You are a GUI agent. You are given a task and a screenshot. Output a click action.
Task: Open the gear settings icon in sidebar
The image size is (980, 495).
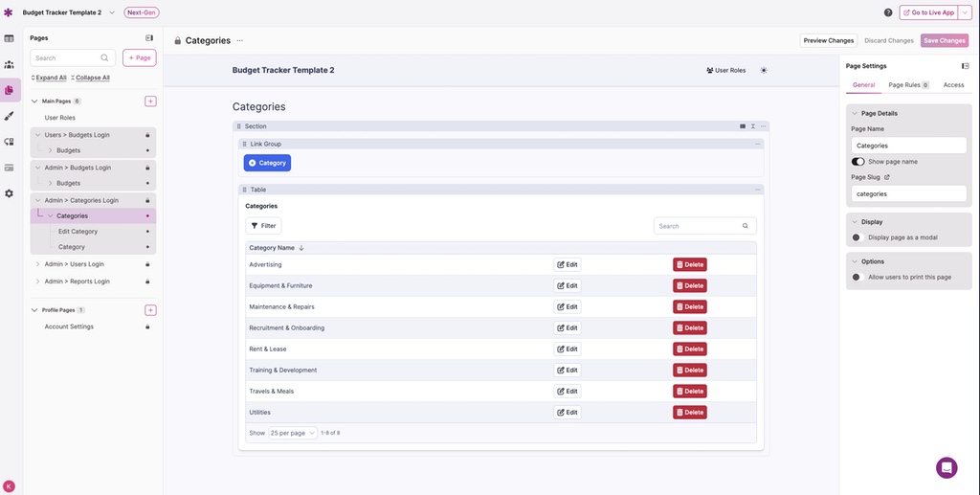pos(10,193)
